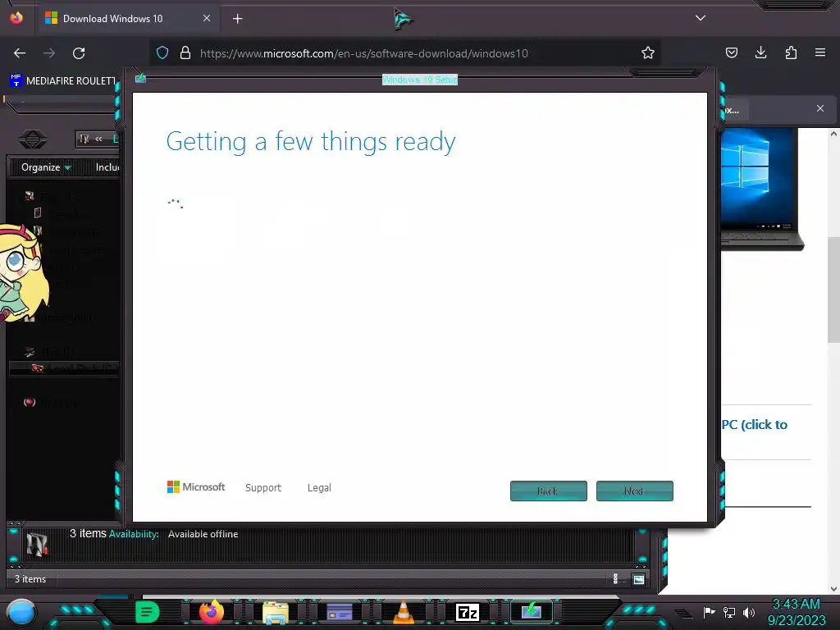Click the Microsoft logo in Setup
The image size is (840, 630).
click(196, 487)
